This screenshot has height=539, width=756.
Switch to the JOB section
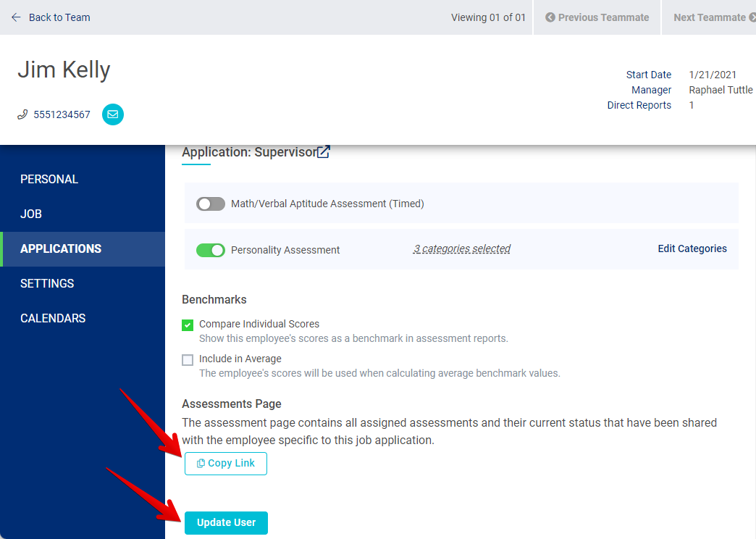pyautogui.click(x=30, y=214)
